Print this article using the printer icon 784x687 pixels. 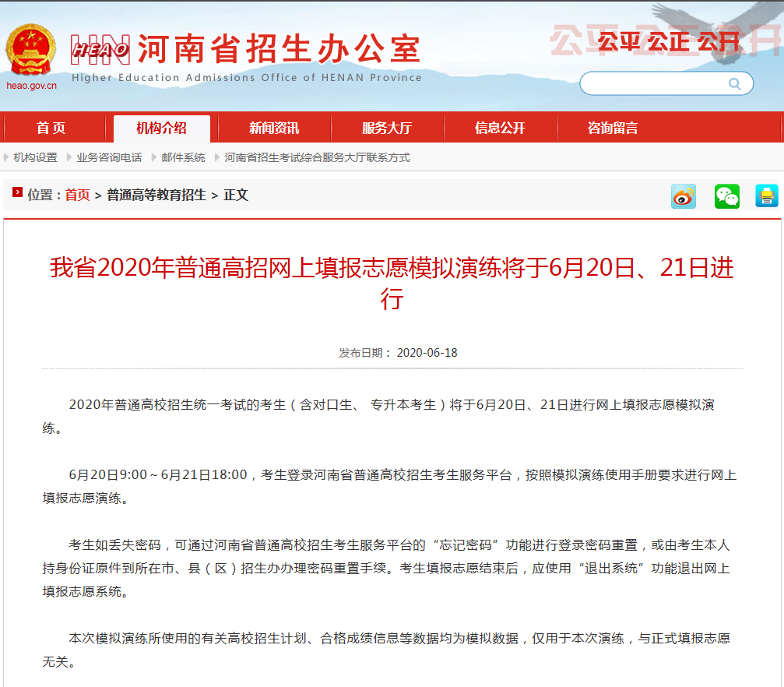click(x=767, y=196)
